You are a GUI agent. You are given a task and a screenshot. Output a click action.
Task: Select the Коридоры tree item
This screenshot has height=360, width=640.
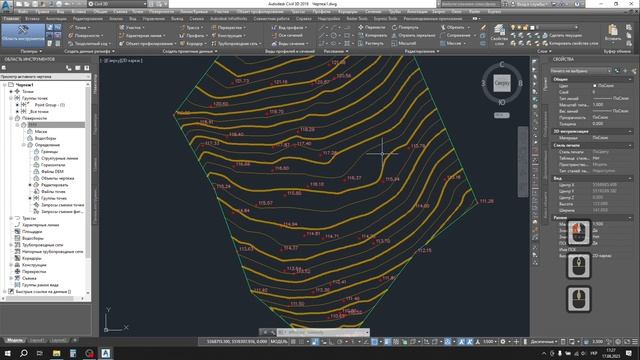(x=31, y=258)
